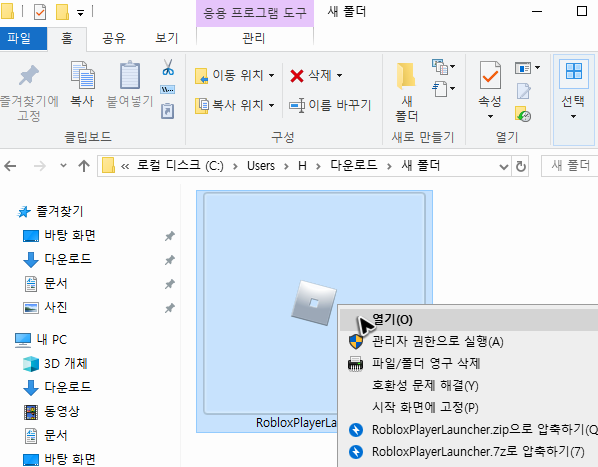Click the Copy (복사) ribbon icon
Viewport: 598px width, 467px height.
click(x=82, y=75)
